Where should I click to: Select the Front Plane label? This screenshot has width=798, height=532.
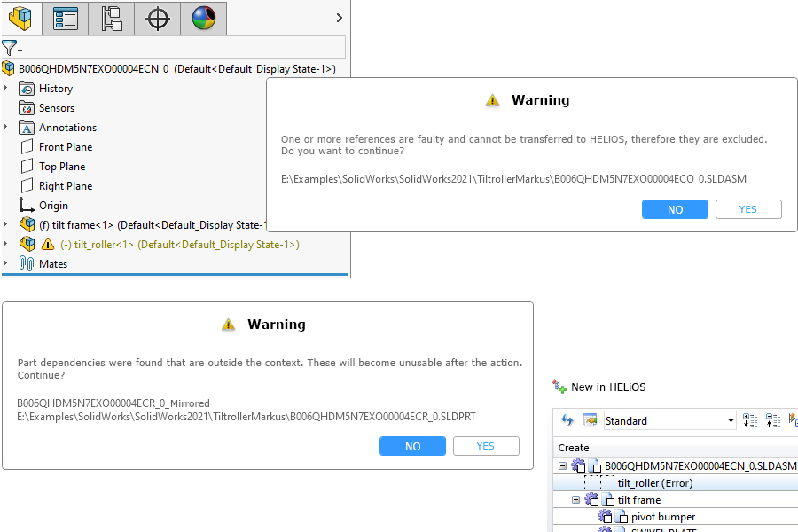pyautogui.click(x=66, y=147)
